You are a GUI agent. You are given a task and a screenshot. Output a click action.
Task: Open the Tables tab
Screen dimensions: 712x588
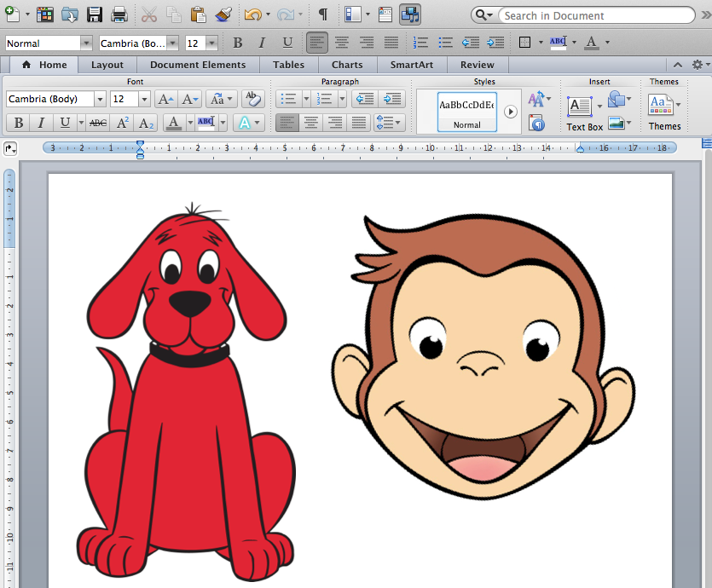(289, 65)
